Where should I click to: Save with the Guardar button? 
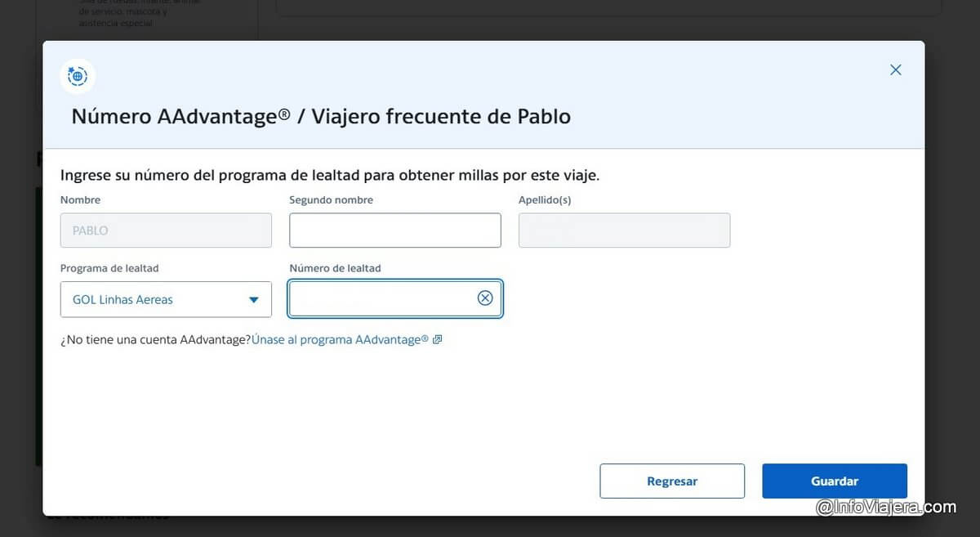pos(835,481)
